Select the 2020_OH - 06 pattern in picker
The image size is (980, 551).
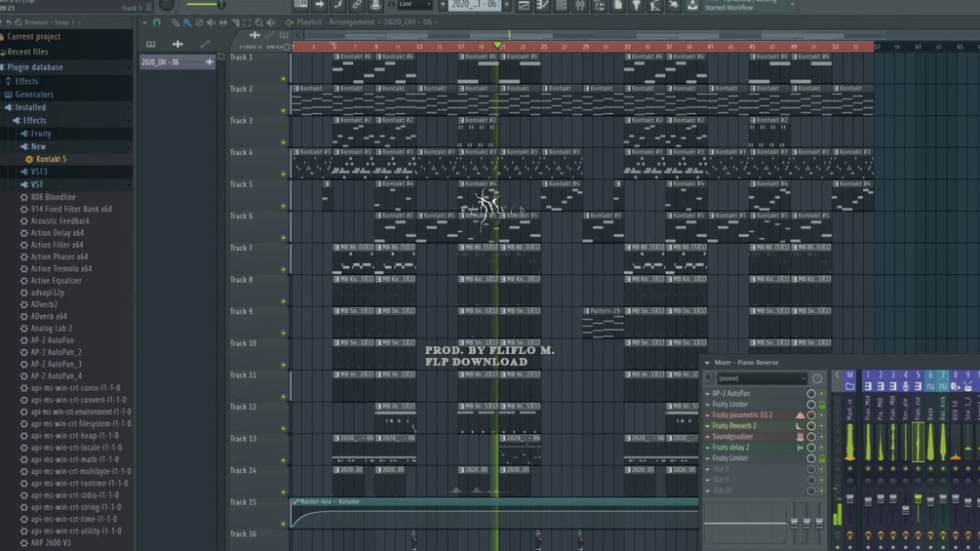click(177, 62)
